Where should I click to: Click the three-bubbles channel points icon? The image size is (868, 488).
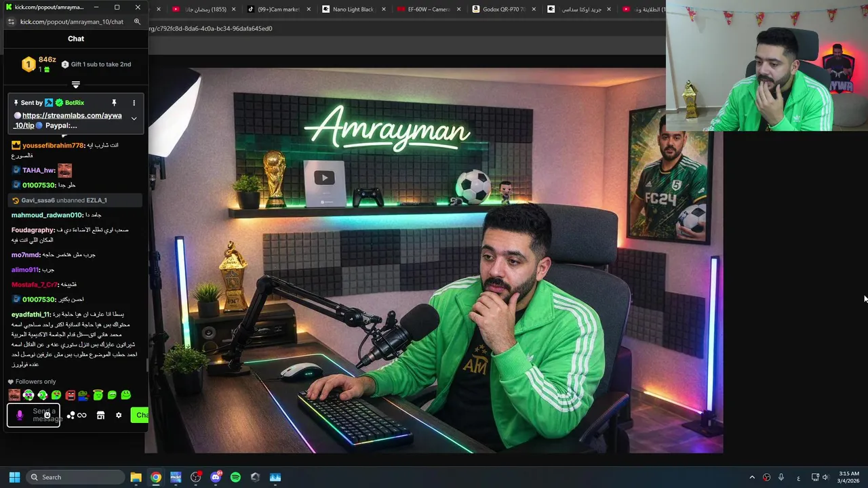pos(71,415)
